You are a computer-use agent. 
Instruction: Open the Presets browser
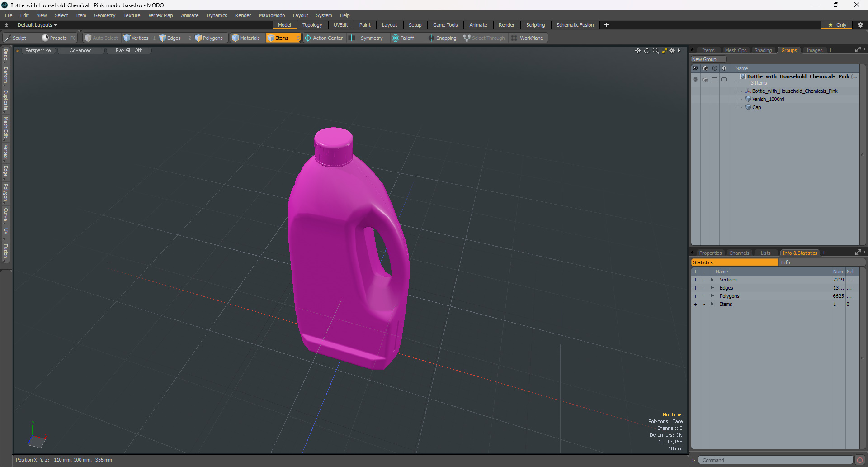pos(58,38)
